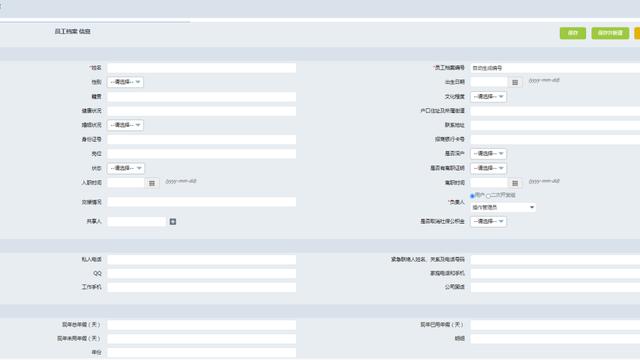Image resolution: width=640 pixels, height=360 pixels.
Task: Open the 状态 dropdown
Action: [126, 168]
